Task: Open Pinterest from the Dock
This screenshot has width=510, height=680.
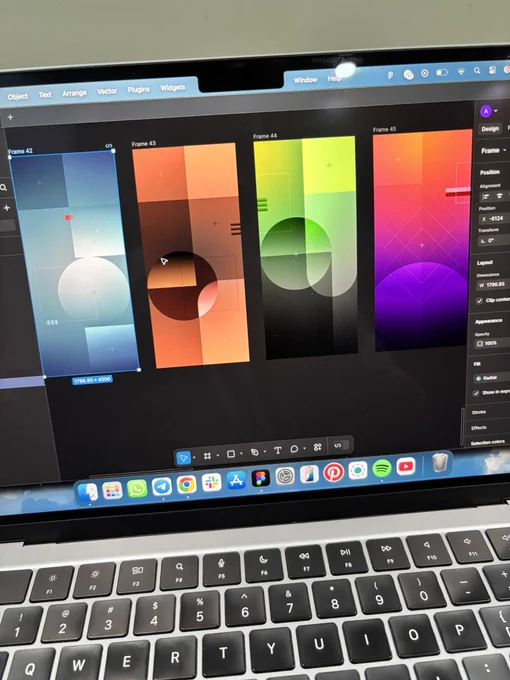Action: click(x=333, y=472)
